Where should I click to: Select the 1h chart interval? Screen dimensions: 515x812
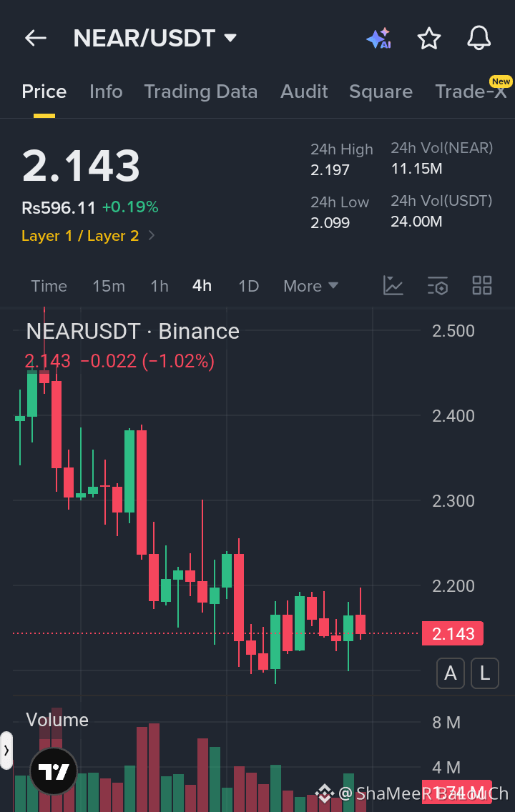160,286
